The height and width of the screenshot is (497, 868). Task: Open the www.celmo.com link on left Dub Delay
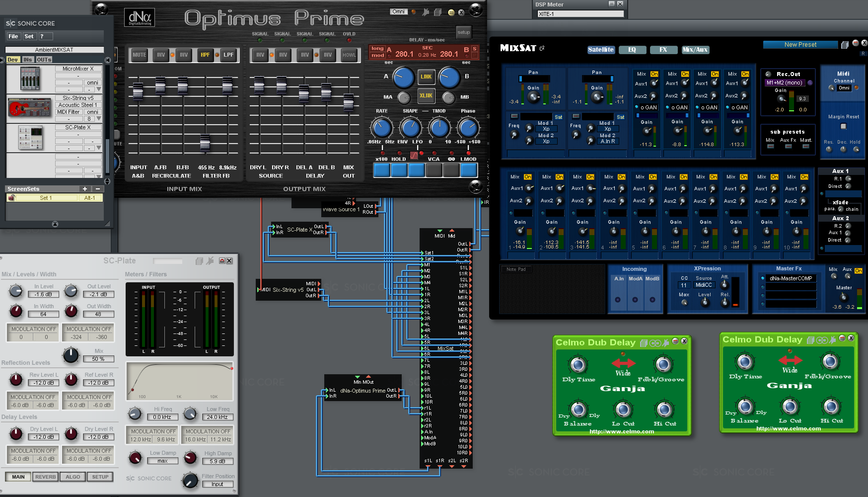(622, 431)
